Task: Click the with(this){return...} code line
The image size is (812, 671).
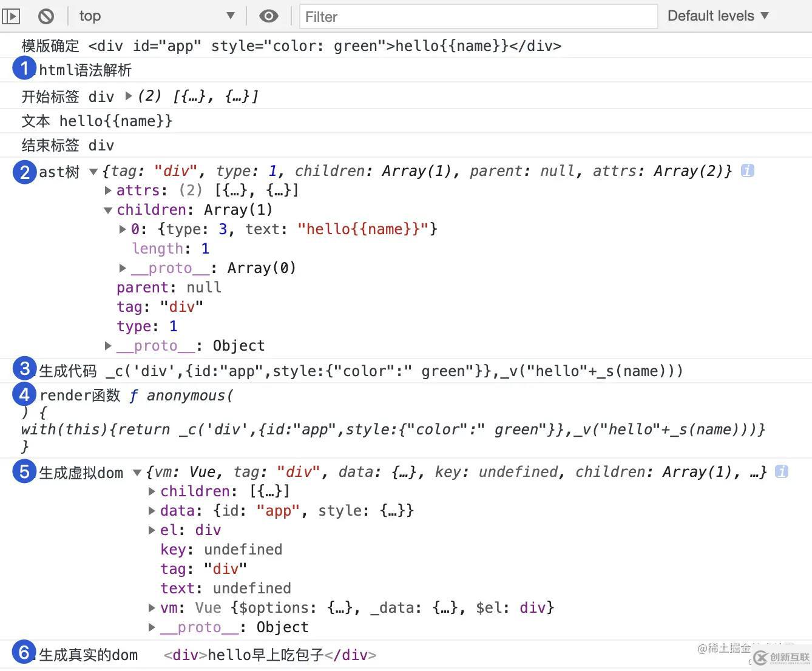Action: pyautogui.click(x=393, y=430)
